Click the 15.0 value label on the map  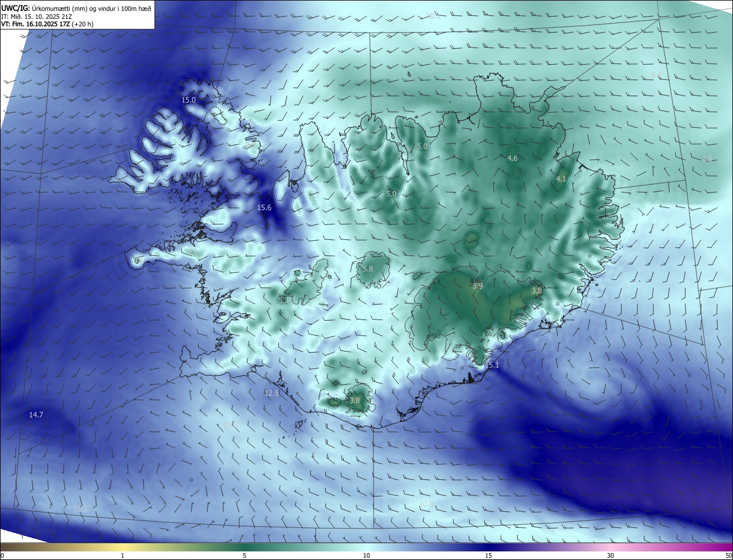189,100
